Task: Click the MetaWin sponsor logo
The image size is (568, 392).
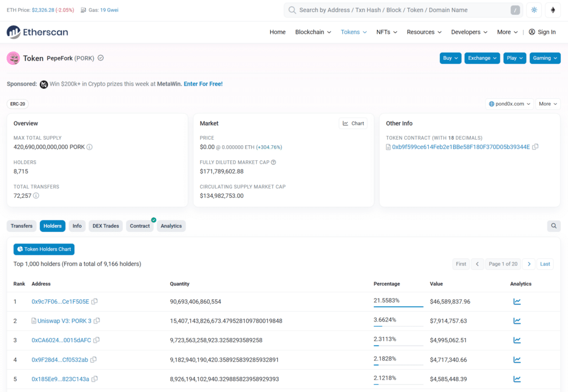Action: pos(44,84)
